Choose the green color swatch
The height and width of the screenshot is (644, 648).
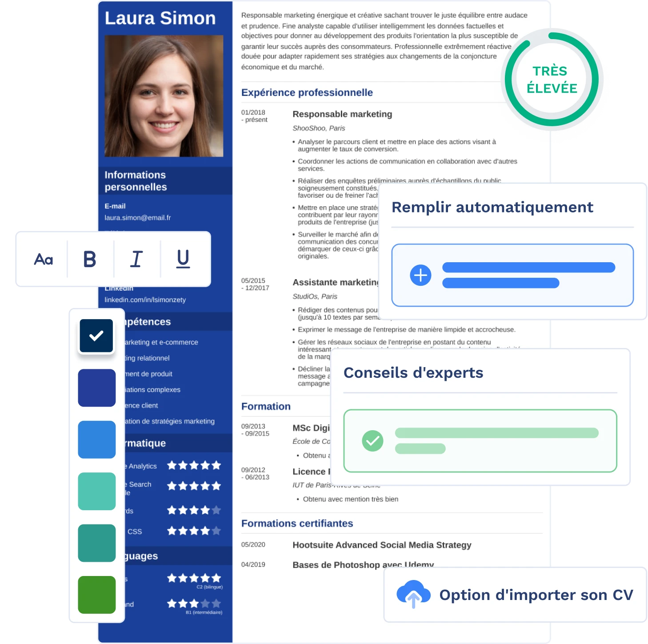click(97, 595)
